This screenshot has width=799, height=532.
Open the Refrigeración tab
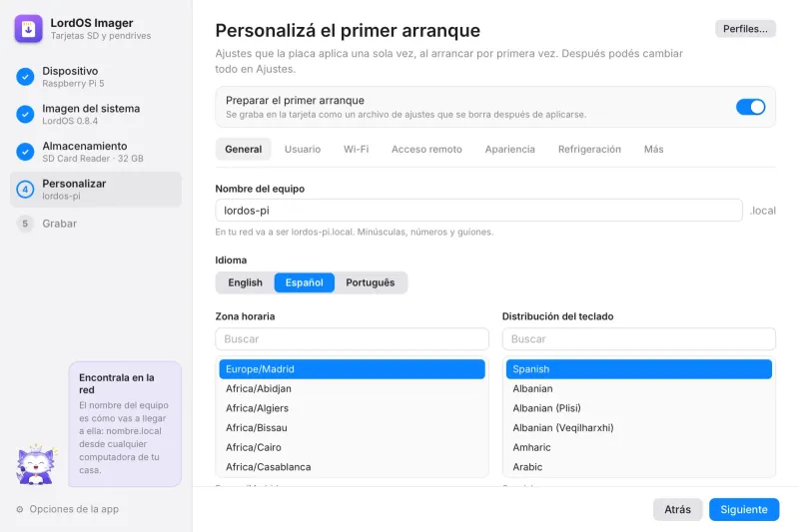589,149
